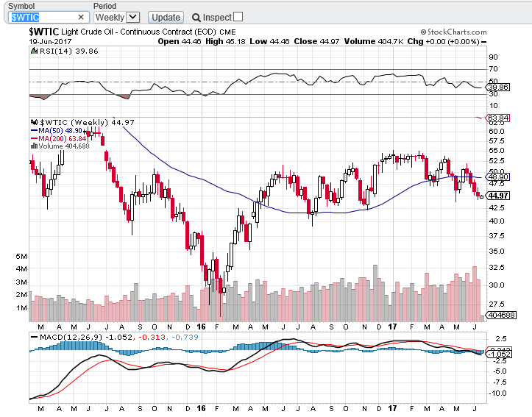This screenshot has height=417, width=532.
Task: Click the High 45.18 header value
Action: [225, 41]
